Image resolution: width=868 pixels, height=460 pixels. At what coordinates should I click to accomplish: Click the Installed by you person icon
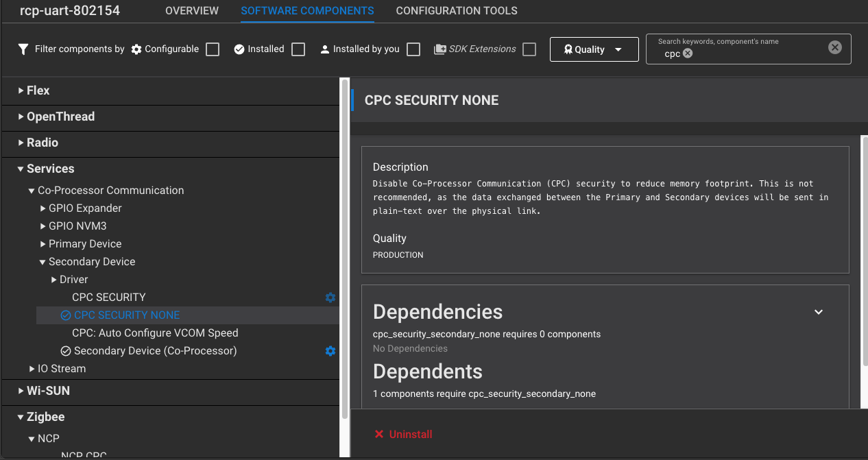pyautogui.click(x=325, y=49)
